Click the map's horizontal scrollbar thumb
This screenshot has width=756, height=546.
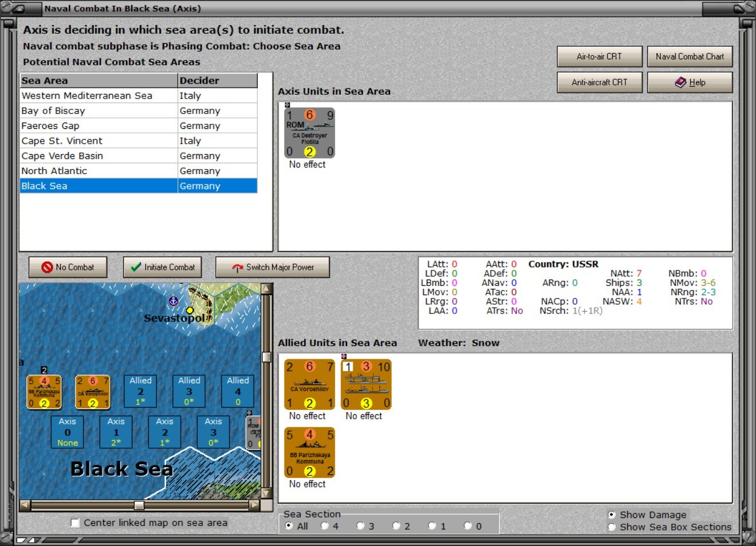(139, 505)
